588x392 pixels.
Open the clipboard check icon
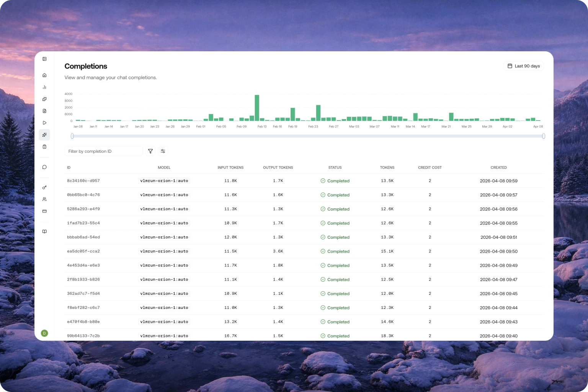[x=44, y=147]
